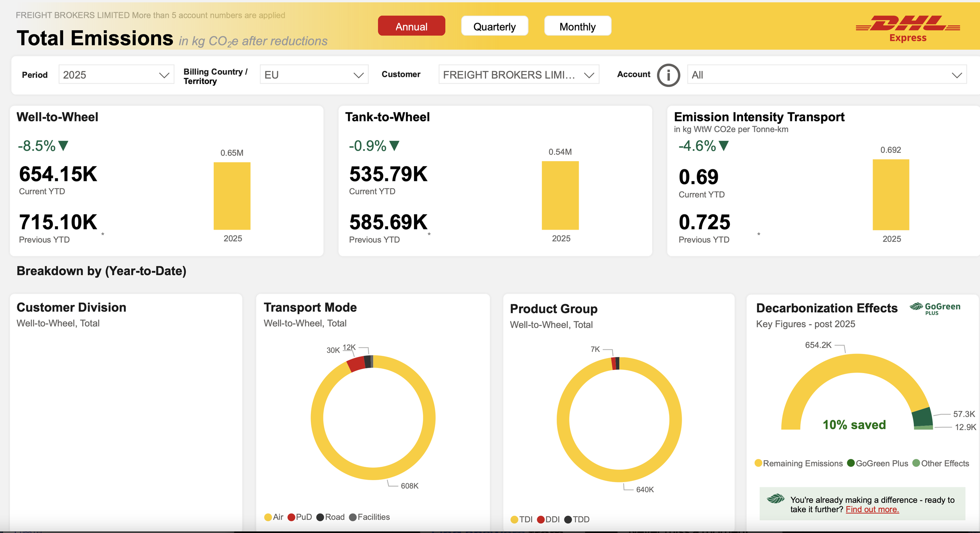Switch to the Monthly view
980x533 pixels.
[577, 26]
